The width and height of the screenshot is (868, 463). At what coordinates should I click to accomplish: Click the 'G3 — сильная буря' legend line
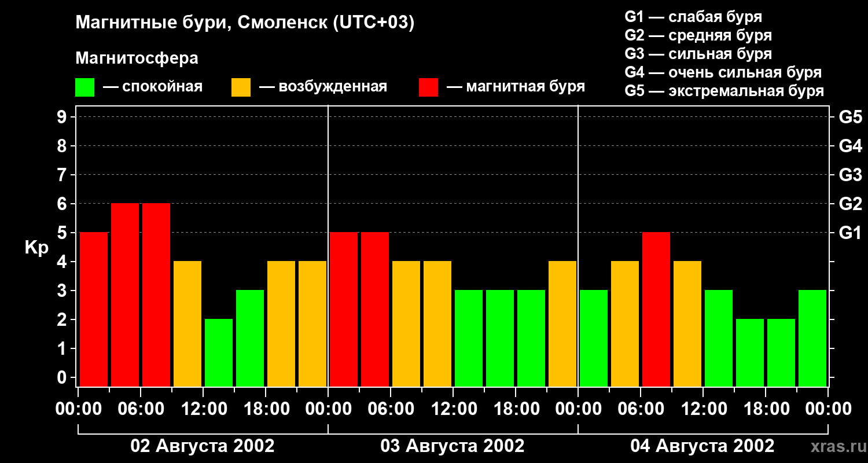698,54
